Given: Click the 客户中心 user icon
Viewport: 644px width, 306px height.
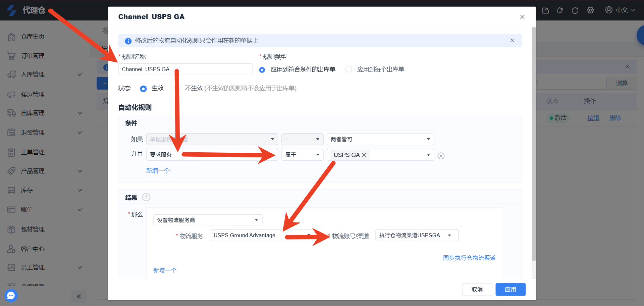Looking at the screenshot, I should pyautogui.click(x=11, y=249).
